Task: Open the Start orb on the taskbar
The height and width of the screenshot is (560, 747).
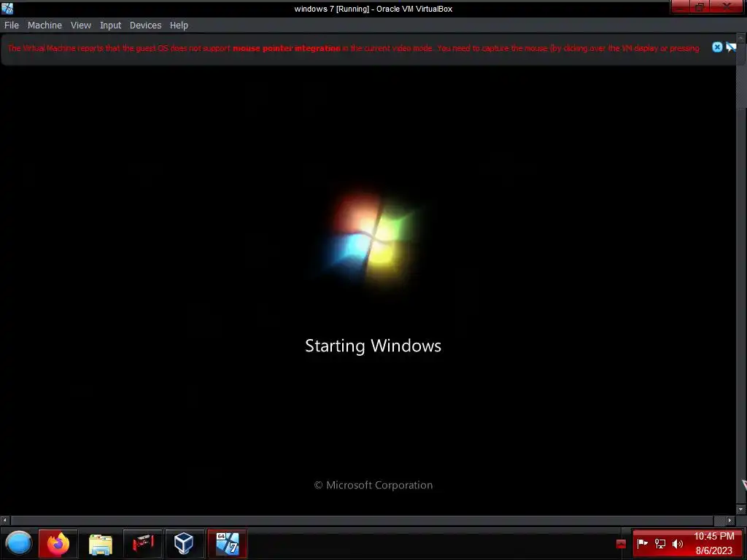Action: point(18,543)
